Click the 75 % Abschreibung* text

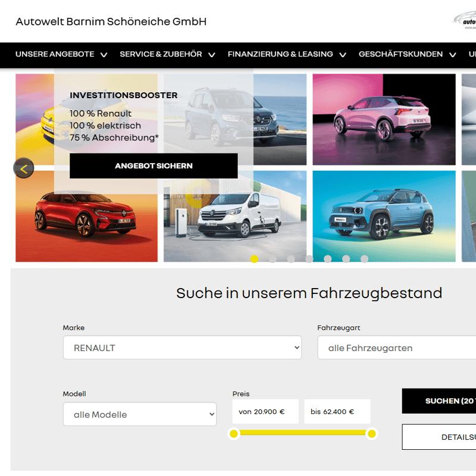[114, 138]
